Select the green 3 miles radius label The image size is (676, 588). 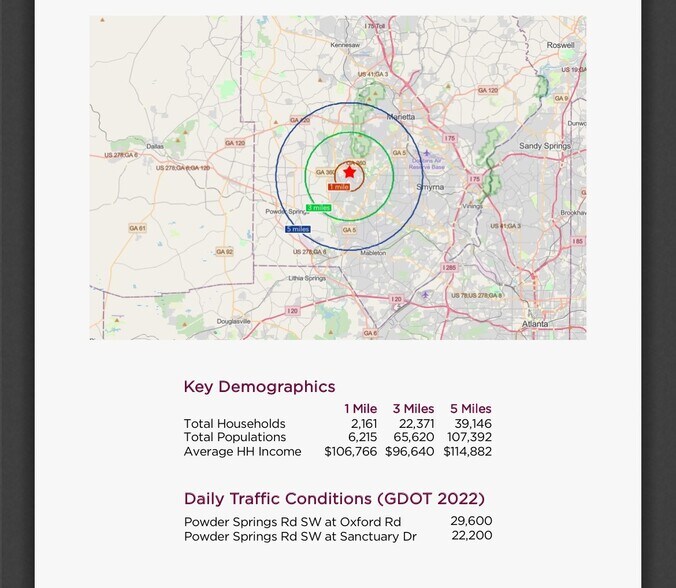pyautogui.click(x=319, y=208)
